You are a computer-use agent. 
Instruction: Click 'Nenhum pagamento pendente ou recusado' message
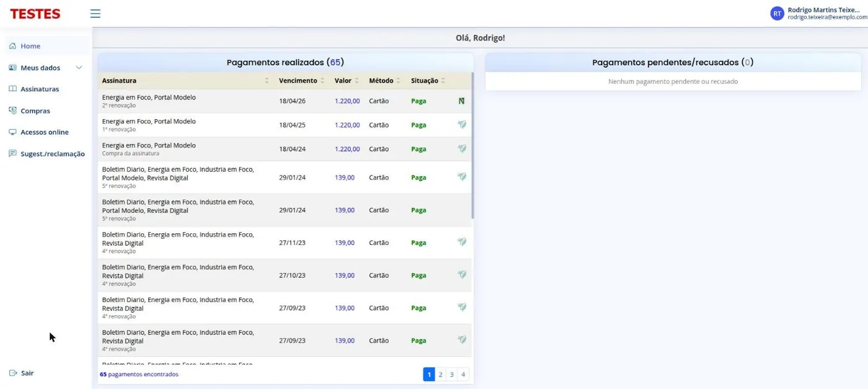click(x=673, y=81)
